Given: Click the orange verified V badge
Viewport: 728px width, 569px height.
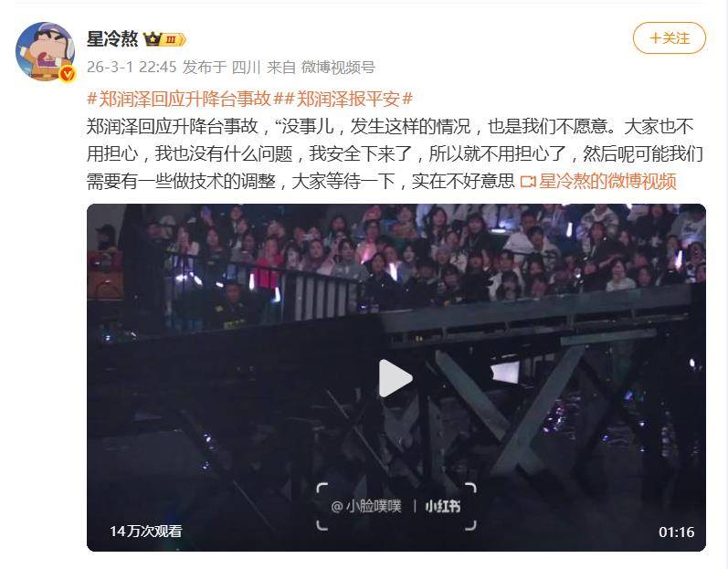Looking at the screenshot, I should (x=68, y=73).
